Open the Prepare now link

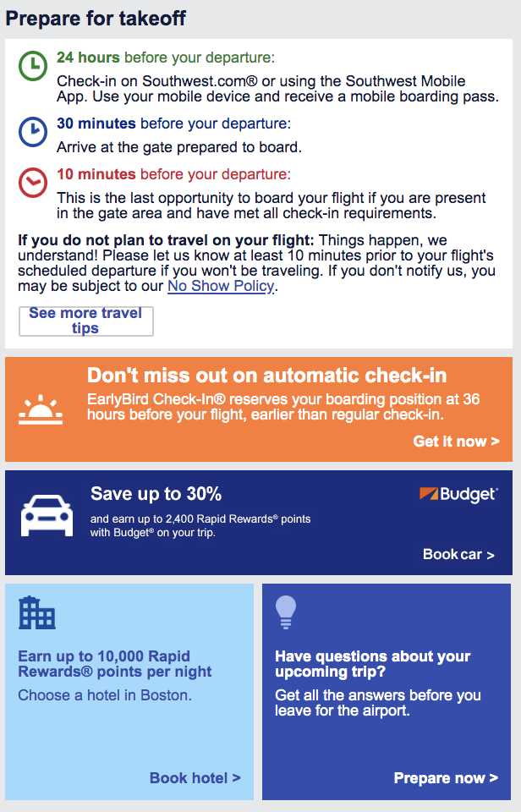pyautogui.click(x=446, y=778)
